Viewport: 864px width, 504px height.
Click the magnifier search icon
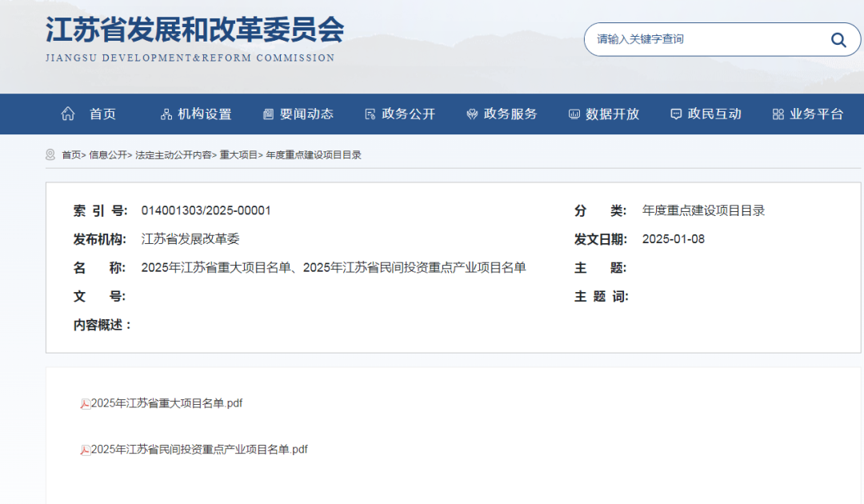[838, 38]
